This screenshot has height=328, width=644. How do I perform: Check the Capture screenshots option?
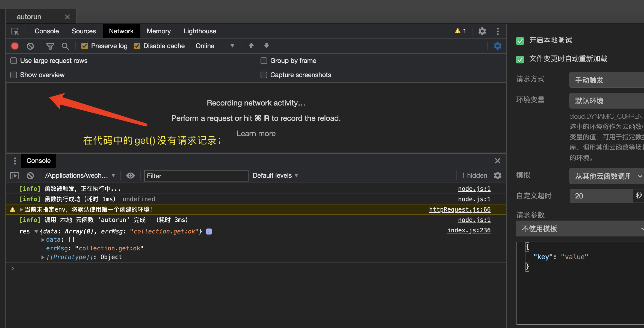click(x=264, y=75)
